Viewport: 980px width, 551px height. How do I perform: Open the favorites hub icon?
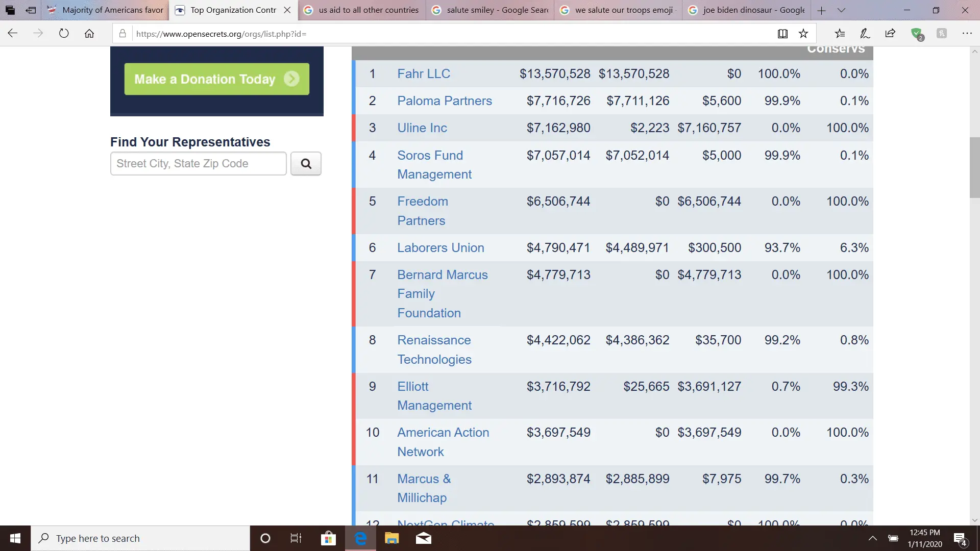pos(840,34)
